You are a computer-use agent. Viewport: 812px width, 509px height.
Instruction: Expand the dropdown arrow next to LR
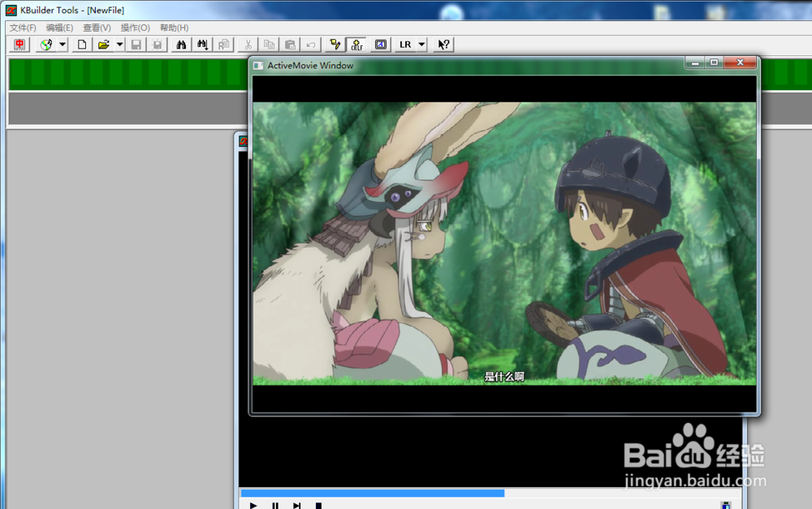click(x=421, y=45)
